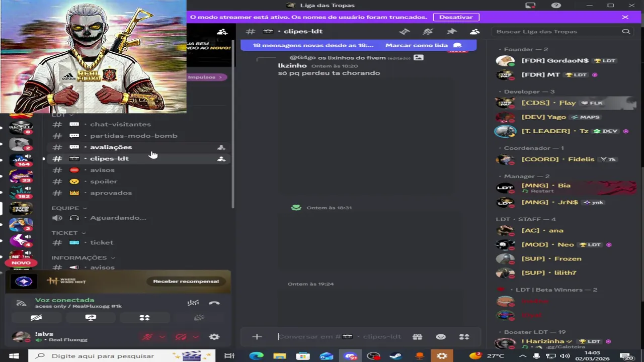Open the soundboard button in voice panel
This screenshot has width=644, height=362.
coord(199,318)
